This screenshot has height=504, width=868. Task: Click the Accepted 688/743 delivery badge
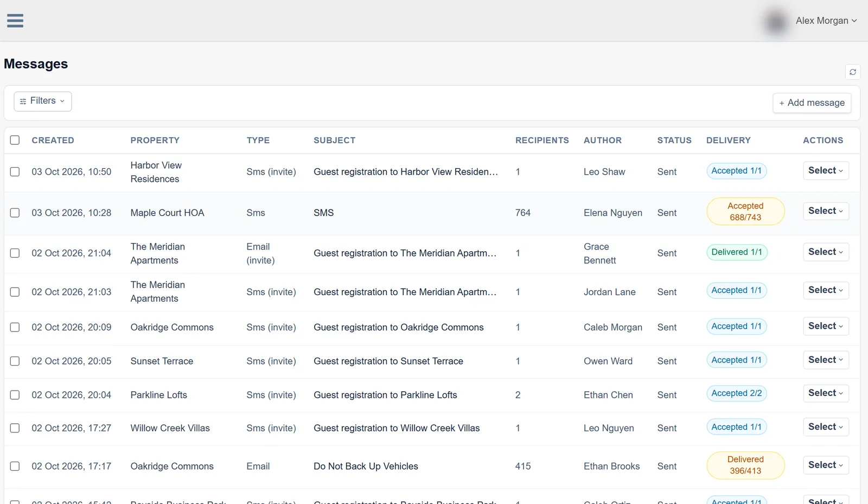tap(745, 212)
